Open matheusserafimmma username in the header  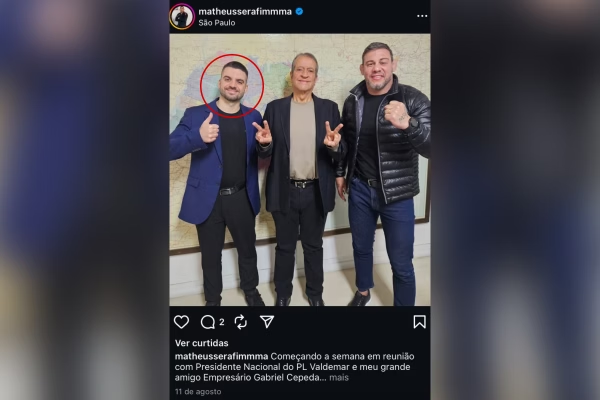point(245,11)
